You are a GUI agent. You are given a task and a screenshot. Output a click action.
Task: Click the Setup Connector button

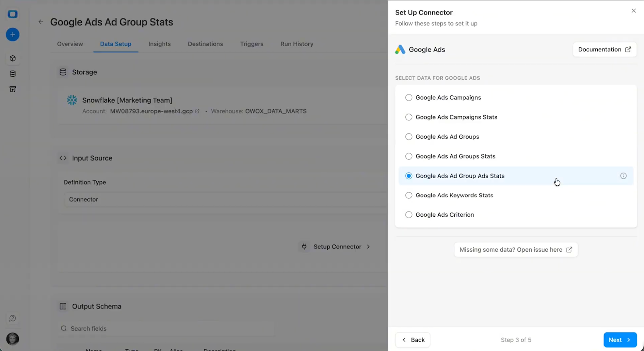(335, 246)
